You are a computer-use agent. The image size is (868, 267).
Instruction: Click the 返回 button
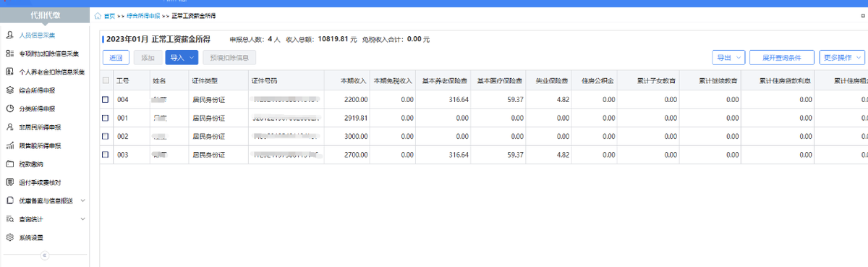[116, 57]
